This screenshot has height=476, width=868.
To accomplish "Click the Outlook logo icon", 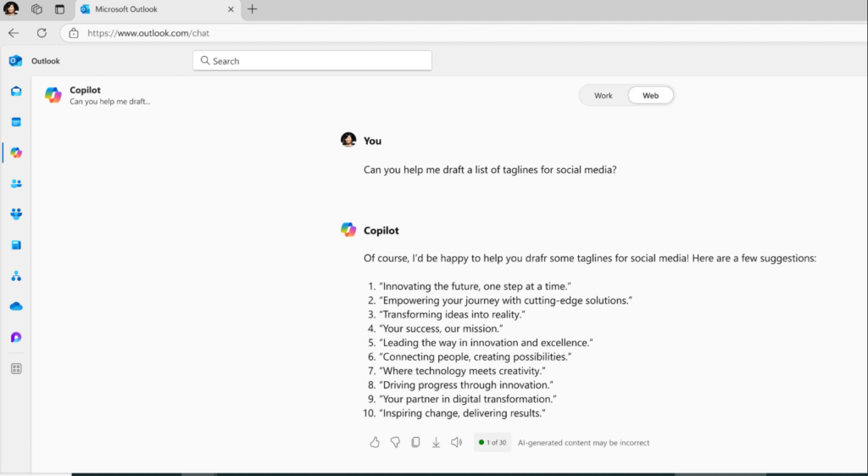I will pos(15,61).
